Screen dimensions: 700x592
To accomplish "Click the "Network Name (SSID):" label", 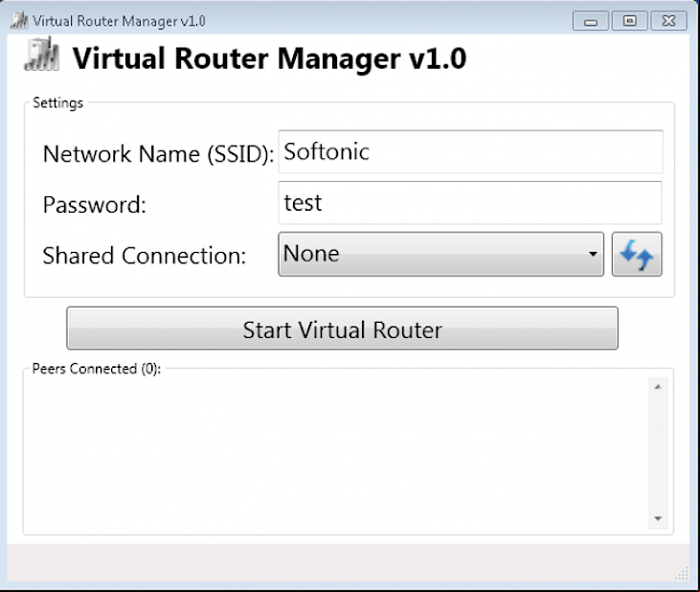I will click(159, 154).
